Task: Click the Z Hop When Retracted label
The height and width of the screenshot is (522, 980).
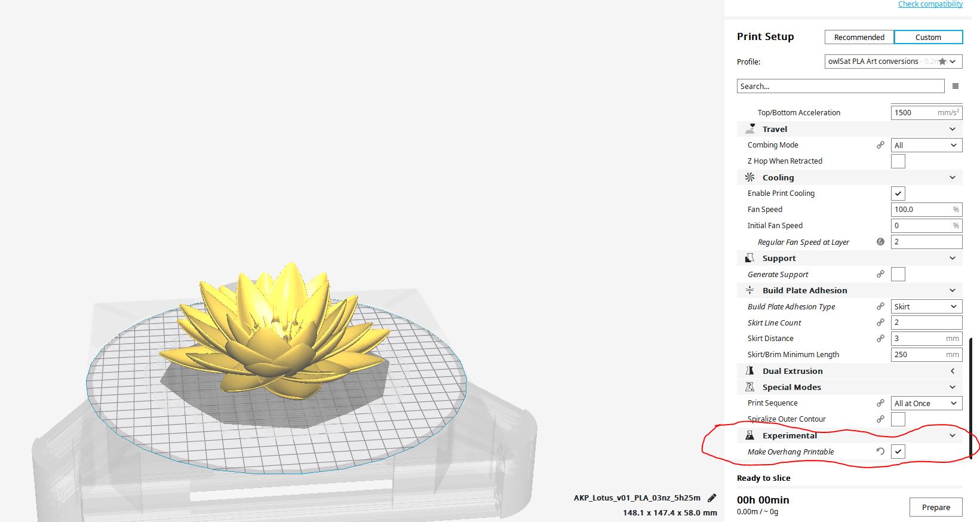Action: 785,161
